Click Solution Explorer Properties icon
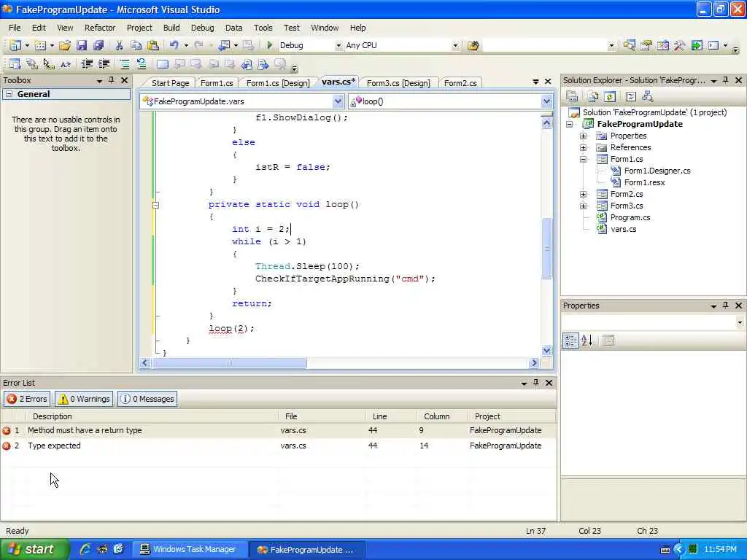Image resolution: width=747 pixels, height=560 pixels. pyautogui.click(x=572, y=97)
